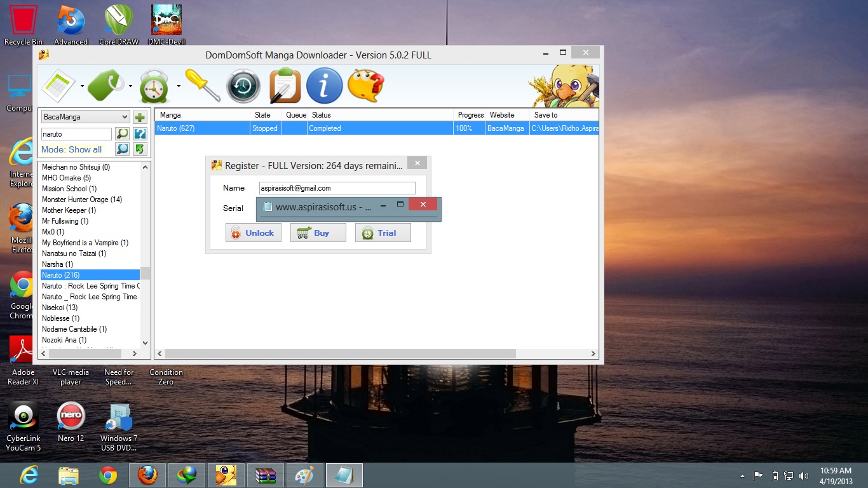Click the Buy button
This screenshot has height=488, width=868.
click(x=318, y=233)
